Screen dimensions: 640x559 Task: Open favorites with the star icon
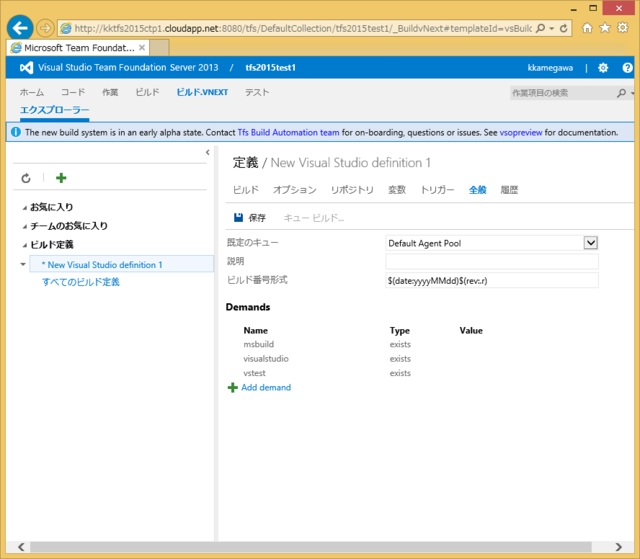click(x=604, y=28)
